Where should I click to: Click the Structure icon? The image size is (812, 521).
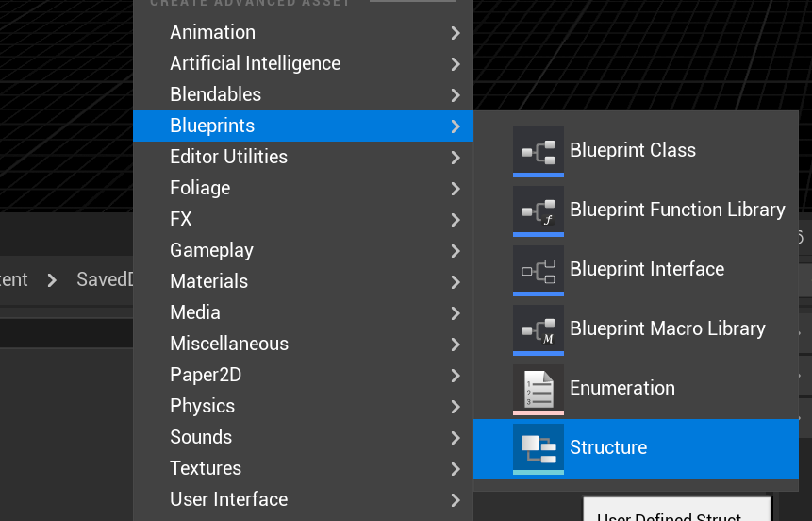539,449
